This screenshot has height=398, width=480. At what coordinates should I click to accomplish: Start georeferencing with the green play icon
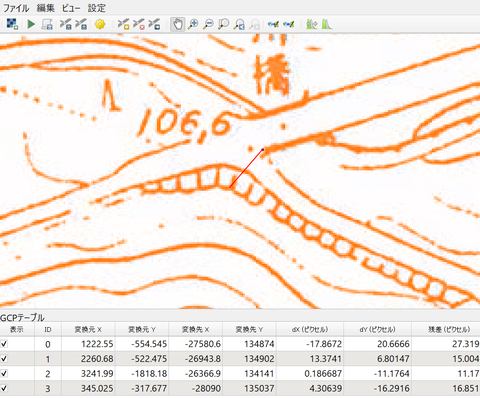click(31, 24)
